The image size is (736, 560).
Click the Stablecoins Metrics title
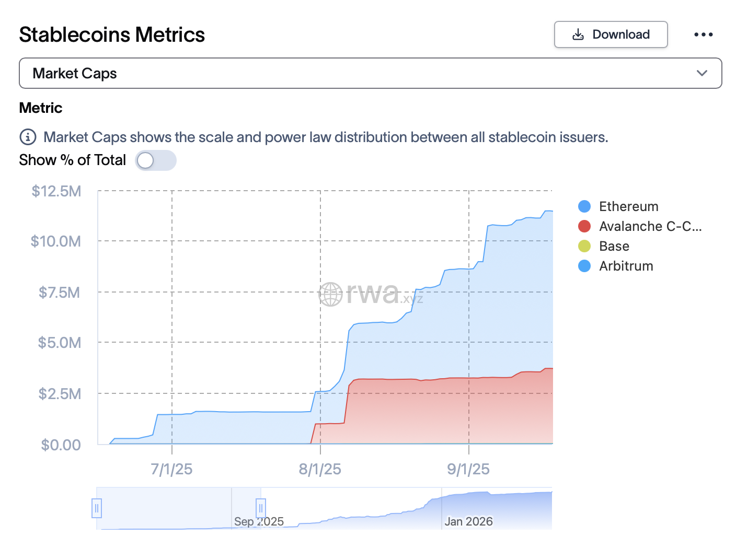(111, 34)
